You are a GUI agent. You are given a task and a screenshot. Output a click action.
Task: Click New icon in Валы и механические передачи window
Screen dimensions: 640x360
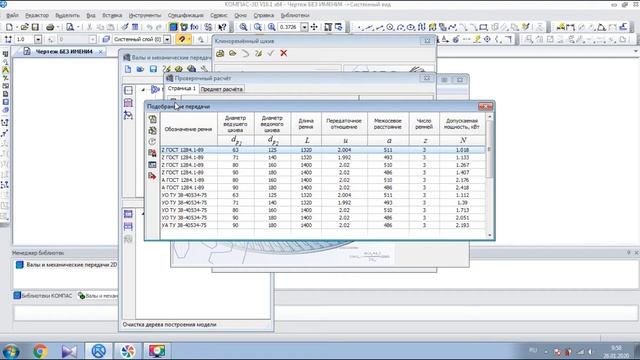128,69
